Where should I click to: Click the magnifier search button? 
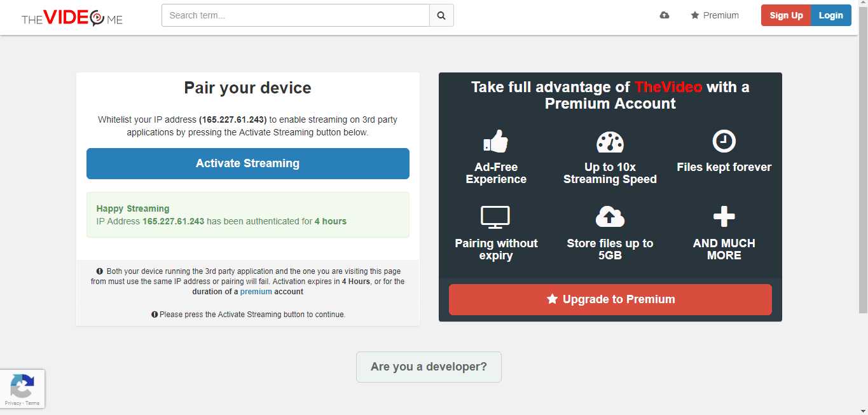[441, 15]
